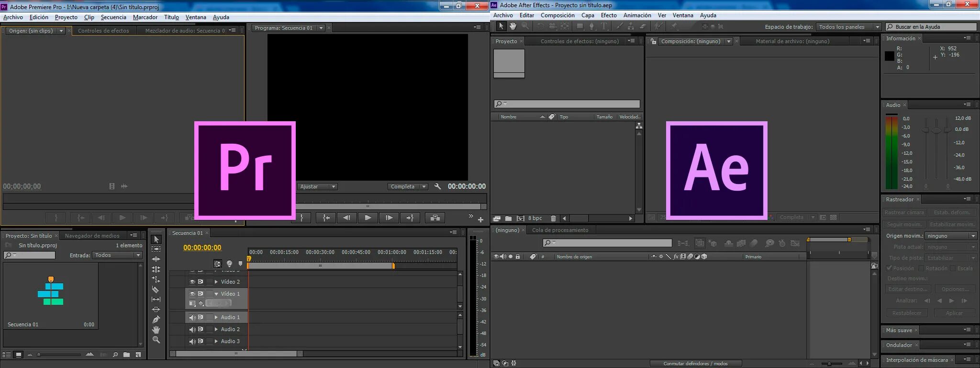Activate the Hand tool in Premiere's tool panel
980x368 pixels.
(x=156, y=330)
